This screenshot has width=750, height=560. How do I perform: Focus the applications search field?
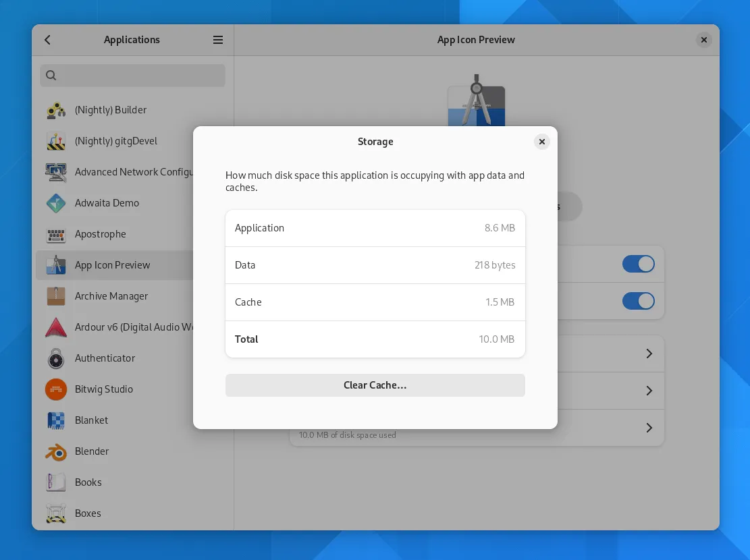(132, 76)
